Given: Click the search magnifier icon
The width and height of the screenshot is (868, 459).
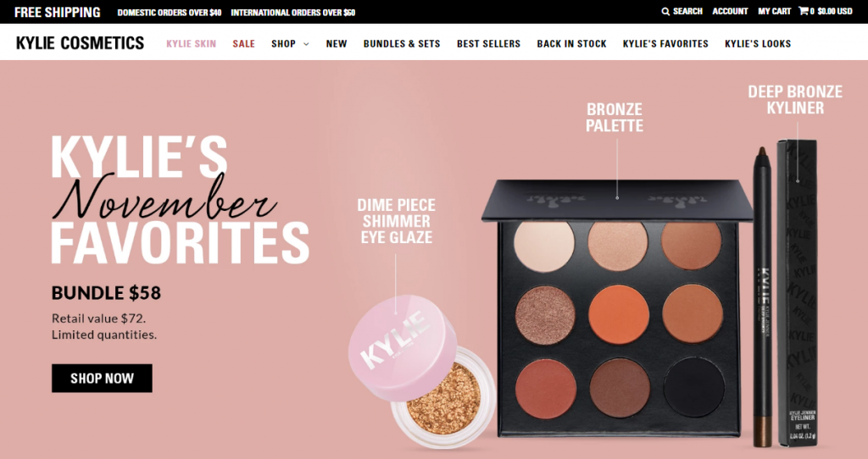Looking at the screenshot, I should tap(665, 11).
